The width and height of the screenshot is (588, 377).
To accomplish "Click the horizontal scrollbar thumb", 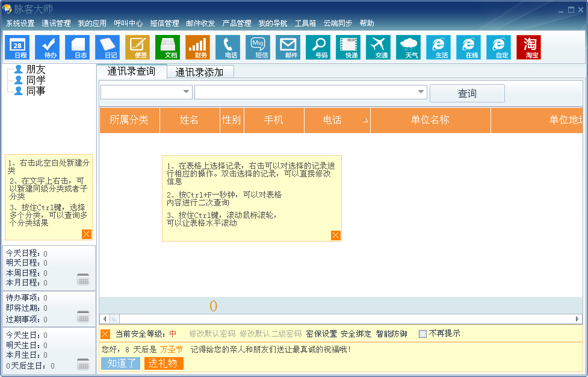I will [x=115, y=319].
